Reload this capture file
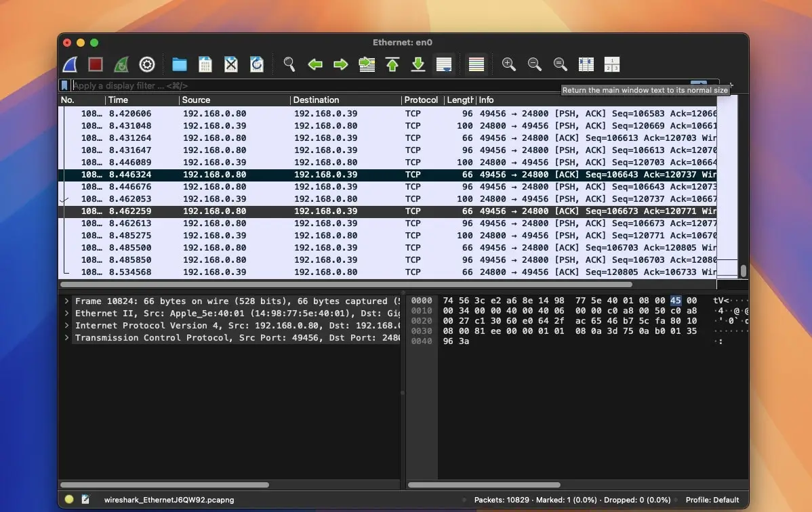The width and height of the screenshot is (812, 512). tap(257, 65)
